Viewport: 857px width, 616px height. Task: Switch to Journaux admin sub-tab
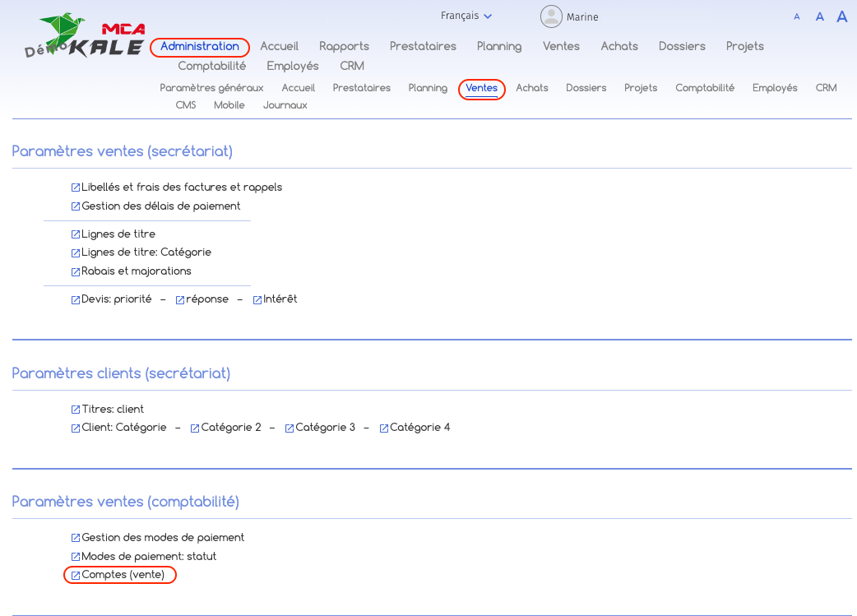pos(285,105)
